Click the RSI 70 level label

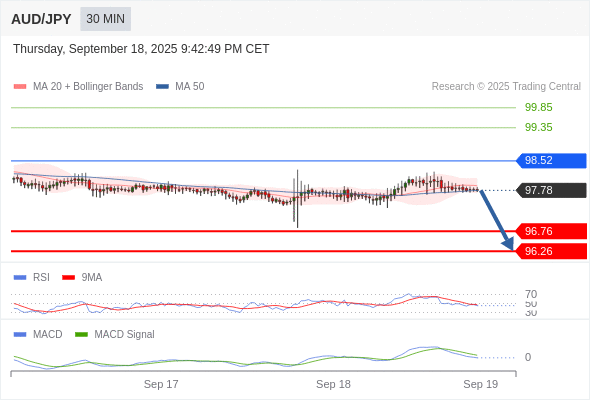[531, 294]
